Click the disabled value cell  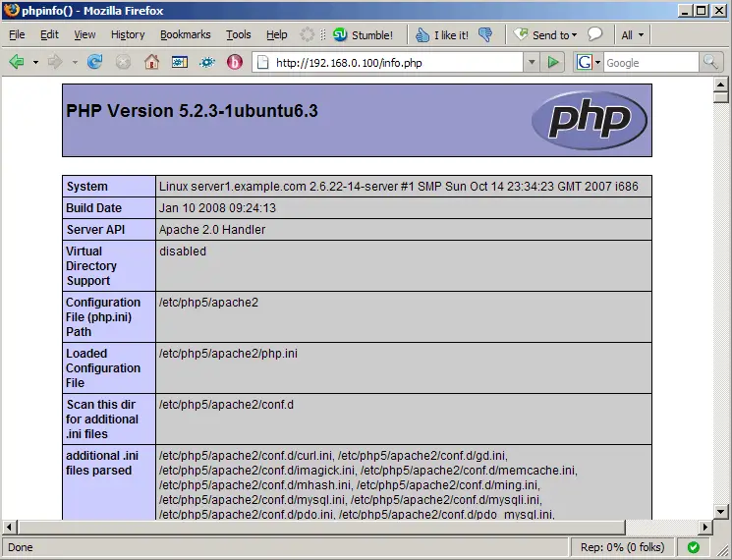pos(404,265)
